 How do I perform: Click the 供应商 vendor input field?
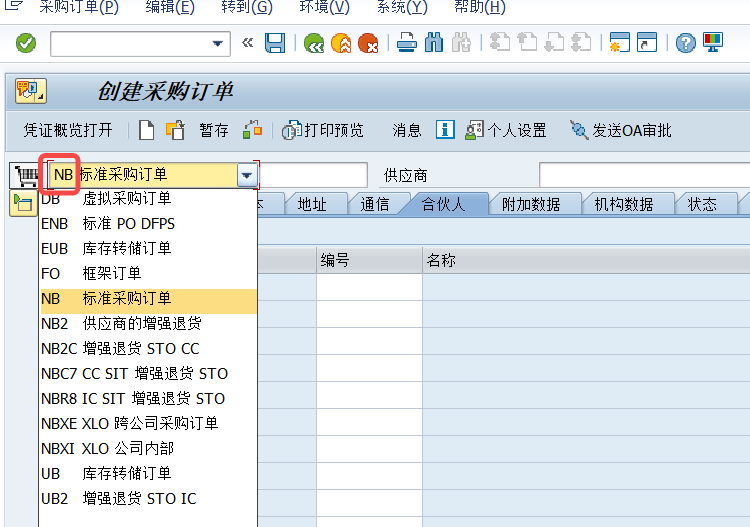[644, 176]
